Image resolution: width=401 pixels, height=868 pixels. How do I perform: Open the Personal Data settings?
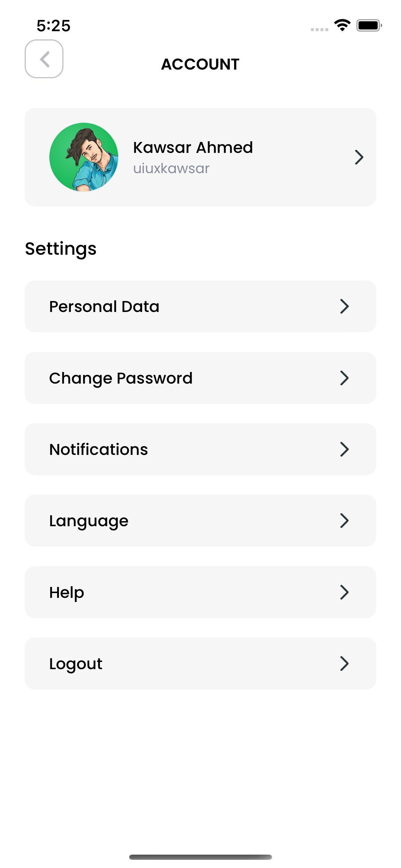(104, 306)
